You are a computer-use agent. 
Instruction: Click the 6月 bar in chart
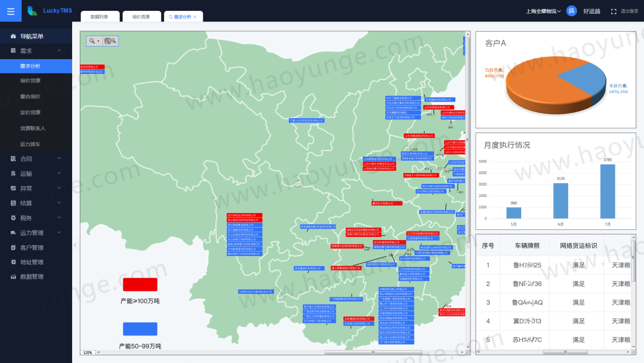561,201
